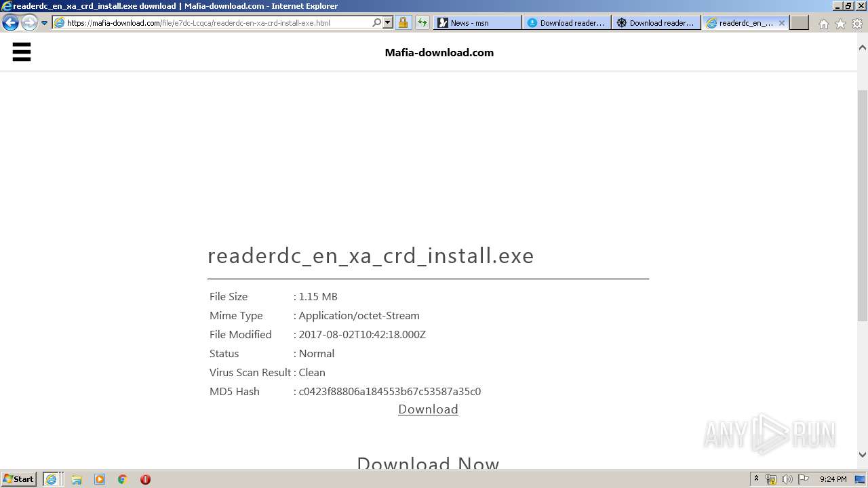Switch to the News - msn tab
Viewport: 868px width, 488px height.
point(477,22)
